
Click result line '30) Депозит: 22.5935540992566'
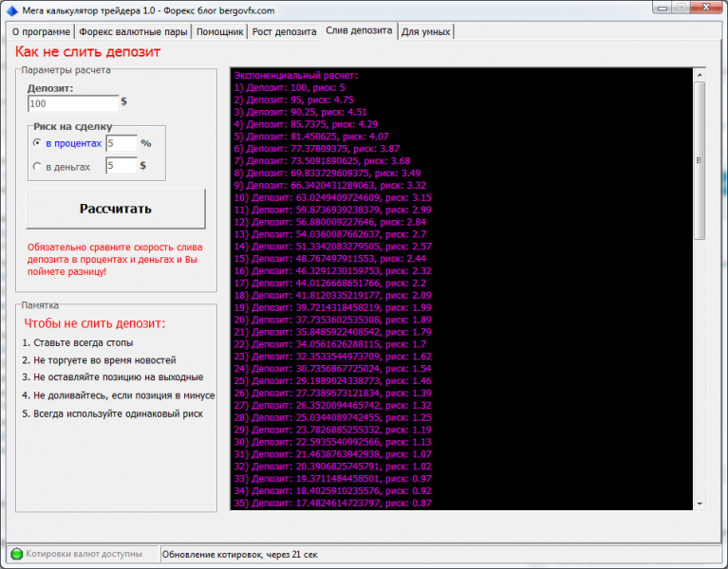click(x=332, y=442)
